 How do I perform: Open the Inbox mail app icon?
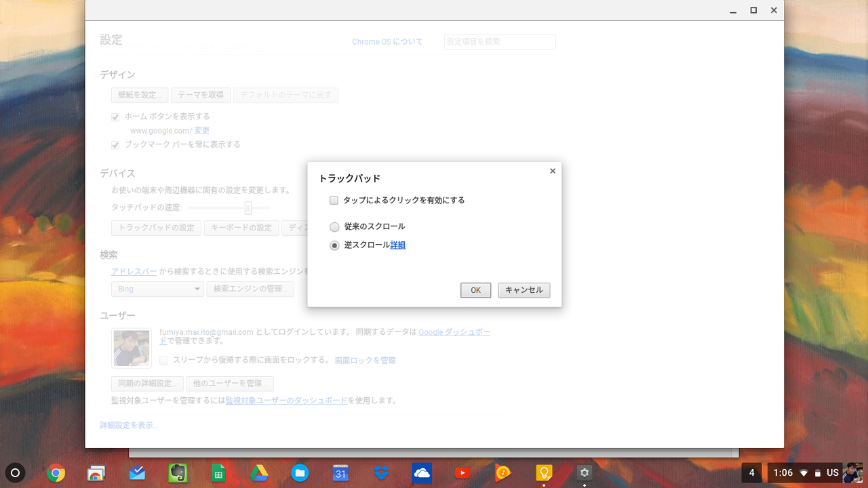point(137,472)
